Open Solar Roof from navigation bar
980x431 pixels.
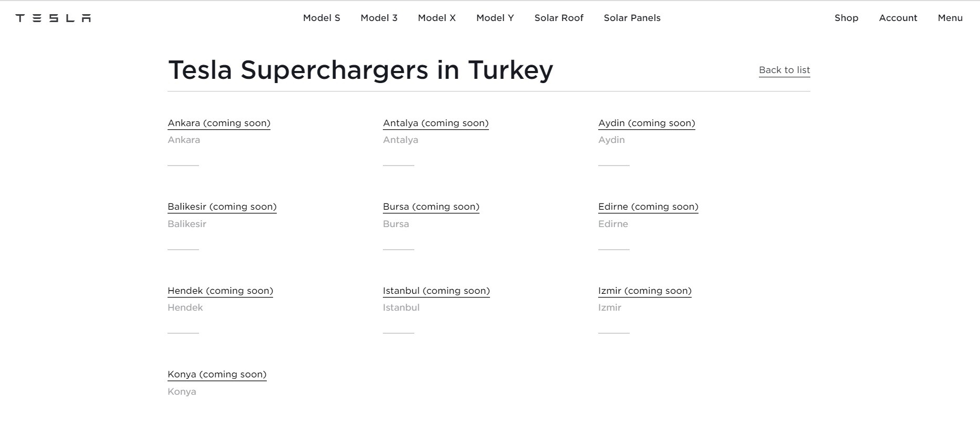(x=559, y=18)
